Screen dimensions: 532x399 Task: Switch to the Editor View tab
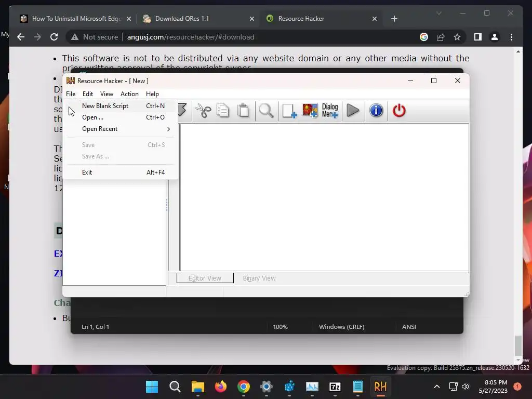205,278
